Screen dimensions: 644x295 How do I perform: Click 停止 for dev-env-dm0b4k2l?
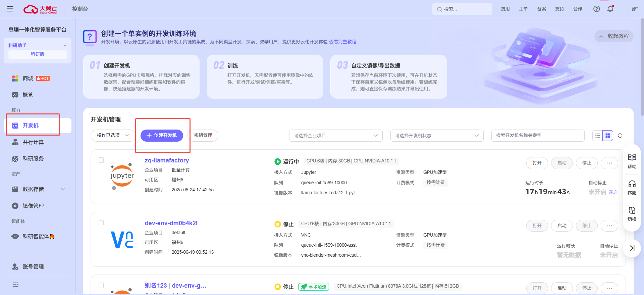tap(587, 226)
